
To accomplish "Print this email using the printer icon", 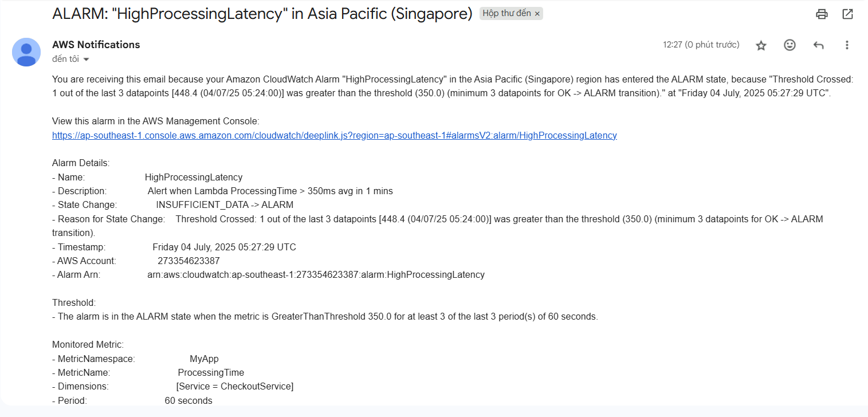I will [x=822, y=14].
